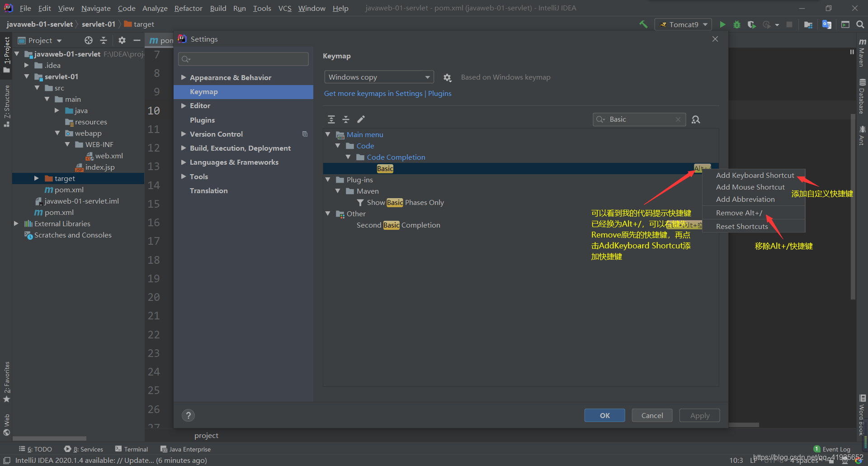Open the Structure tool window tab
868x466 pixels.
(x=7, y=106)
